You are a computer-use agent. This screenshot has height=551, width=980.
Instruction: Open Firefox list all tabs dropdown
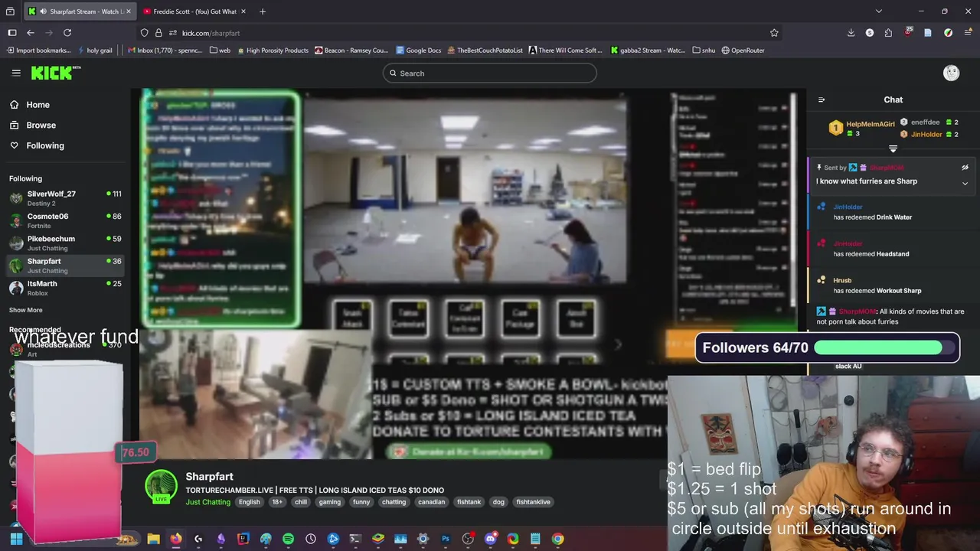tap(879, 11)
